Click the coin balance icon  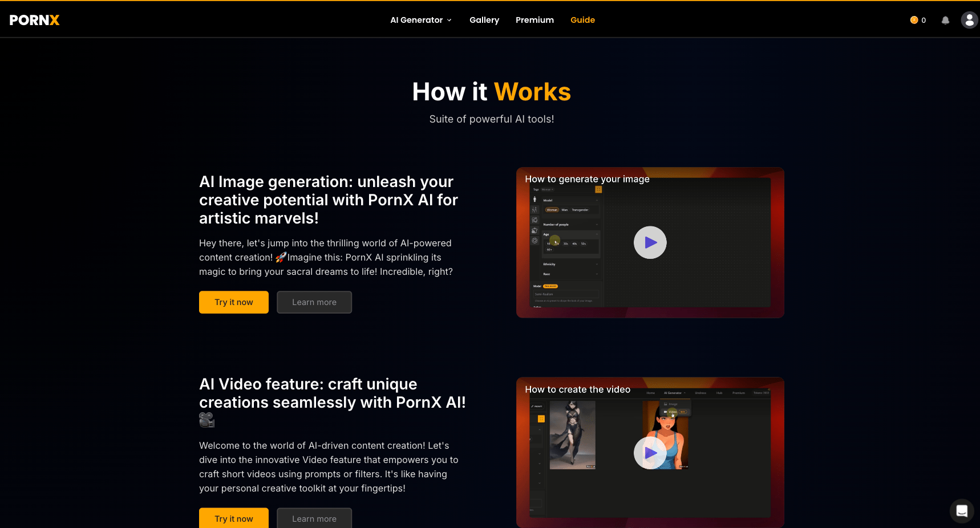[x=914, y=20]
